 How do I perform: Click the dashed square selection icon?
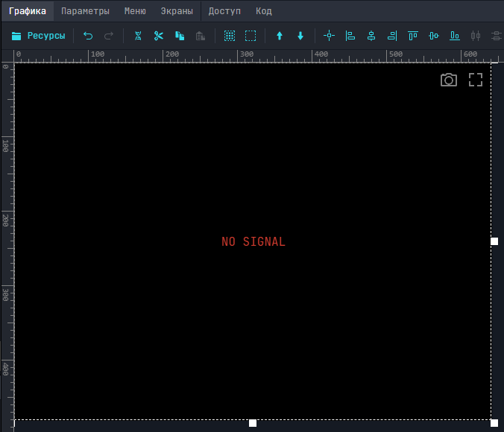click(x=251, y=36)
